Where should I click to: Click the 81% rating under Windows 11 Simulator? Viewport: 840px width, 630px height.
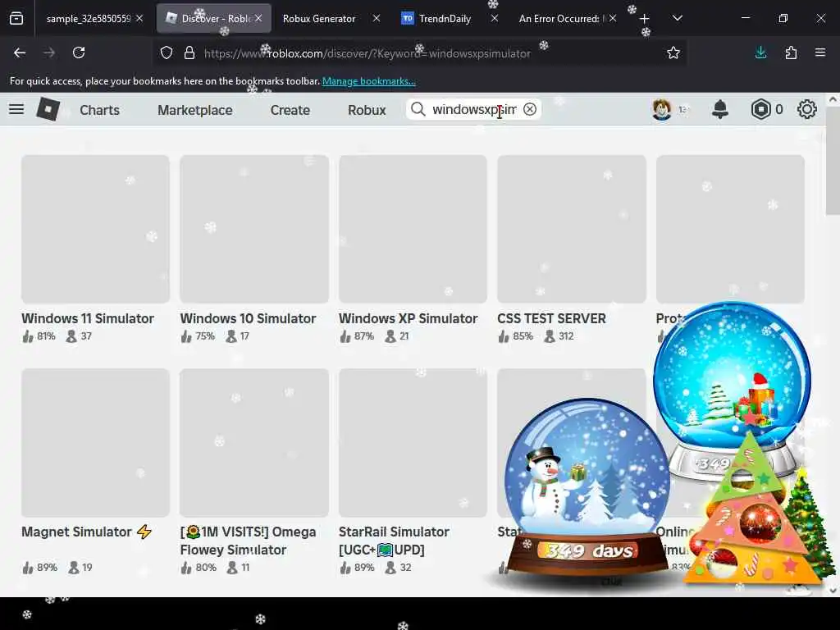[x=39, y=336]
